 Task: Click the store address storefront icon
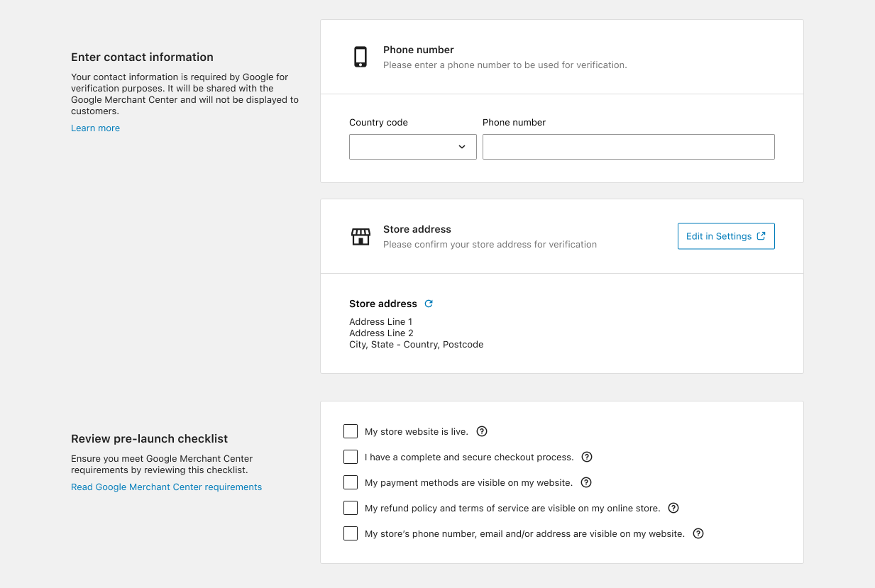tap(361, 237)
